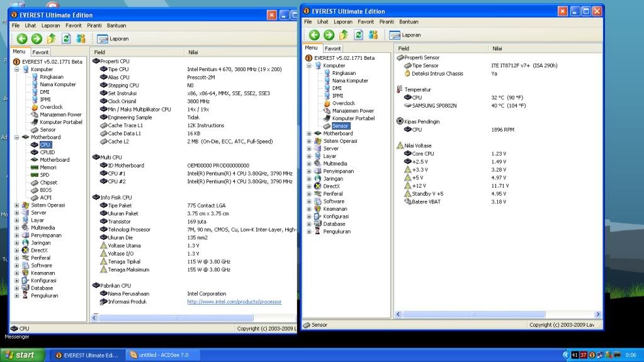The height and width of the screenshot is (362, 644).
Task: Select Memori in left window tree
Action: pyautogui.click(x=48, y=167)
